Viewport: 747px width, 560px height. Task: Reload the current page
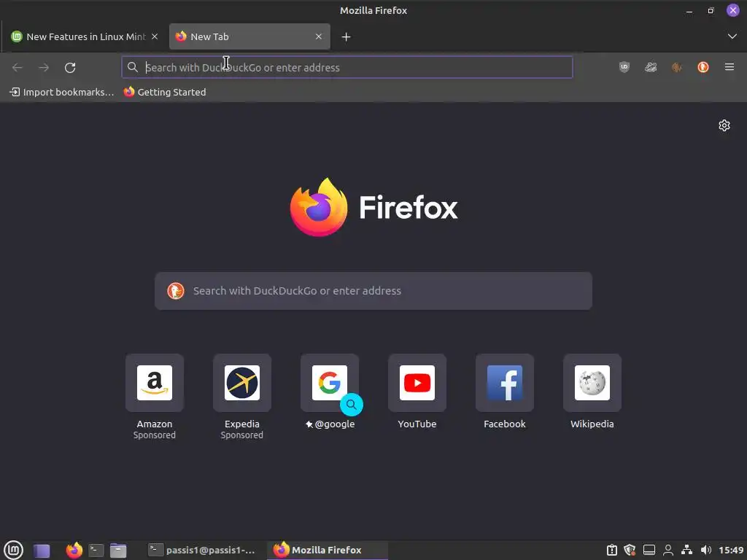(70, 68)
